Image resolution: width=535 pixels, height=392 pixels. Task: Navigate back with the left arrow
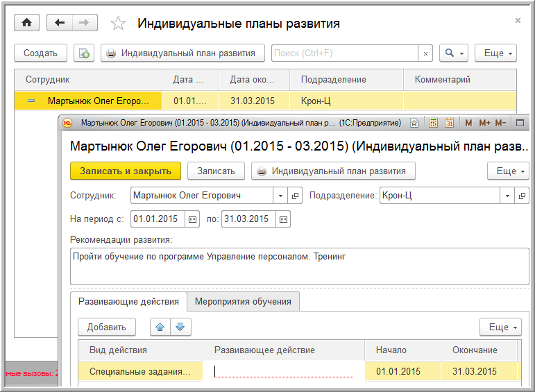[x=60, y=23]
